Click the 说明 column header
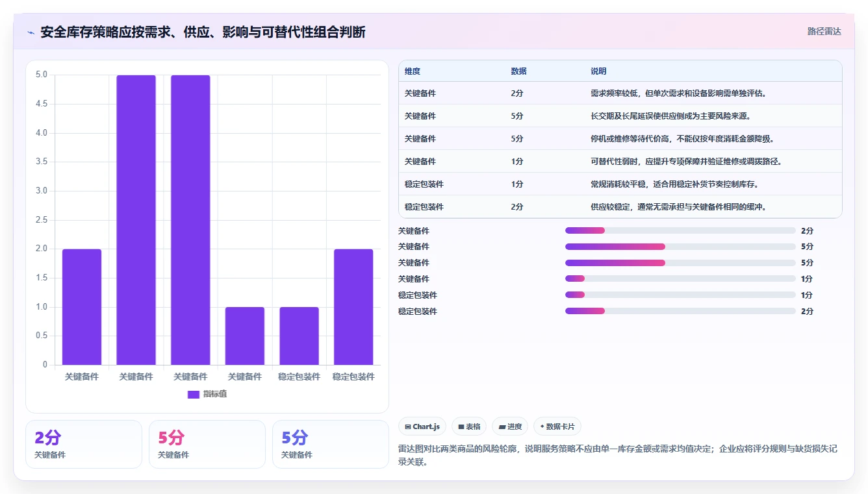This screenshot has width=868, height=494. click(x=598, y=71)
